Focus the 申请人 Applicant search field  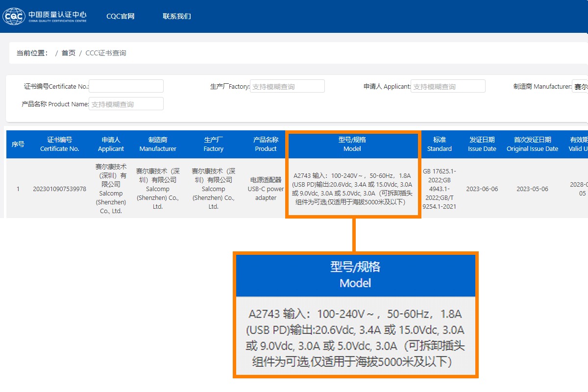click(x=448, y=86)
